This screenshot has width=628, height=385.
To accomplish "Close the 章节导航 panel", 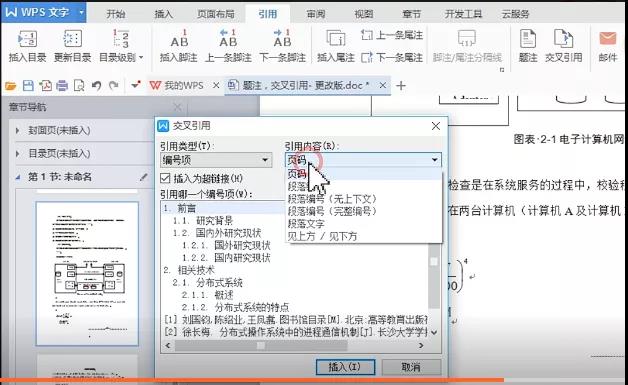I will coord(177,107).
